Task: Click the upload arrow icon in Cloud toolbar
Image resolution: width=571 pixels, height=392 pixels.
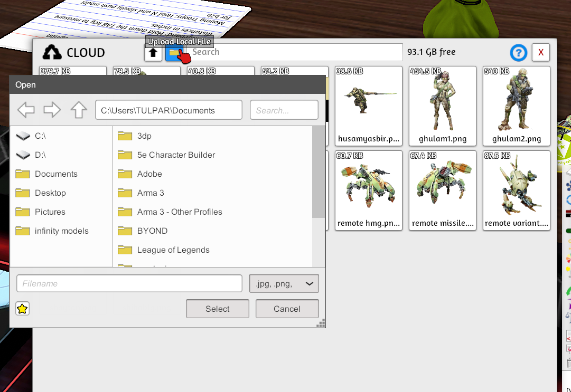Action: click(153, 53)
